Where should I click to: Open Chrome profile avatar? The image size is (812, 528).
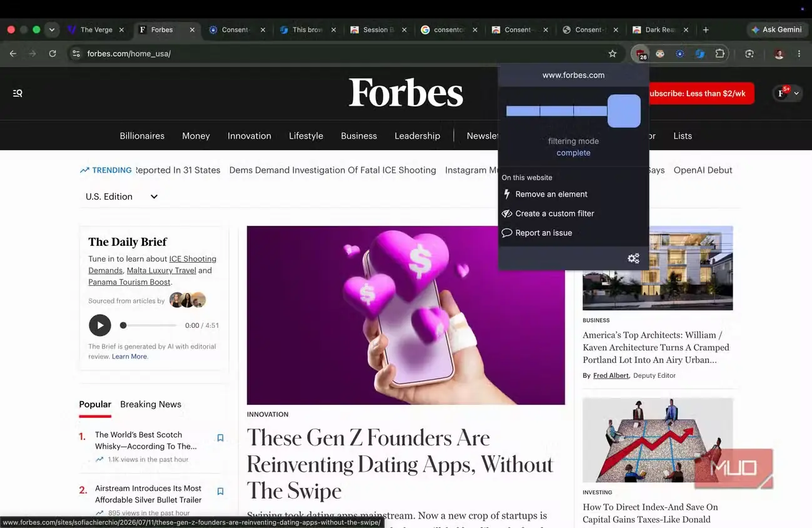(x=779, y=54)
